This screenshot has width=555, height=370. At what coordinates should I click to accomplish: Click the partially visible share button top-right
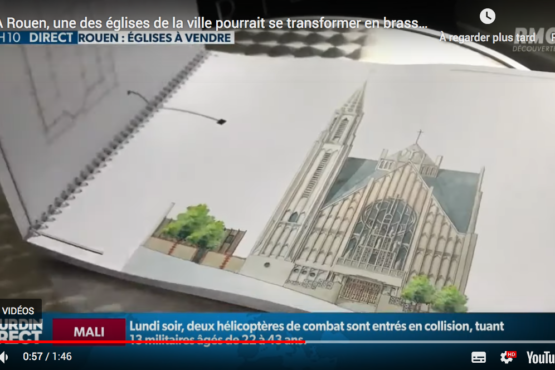(x=553, y=37)
